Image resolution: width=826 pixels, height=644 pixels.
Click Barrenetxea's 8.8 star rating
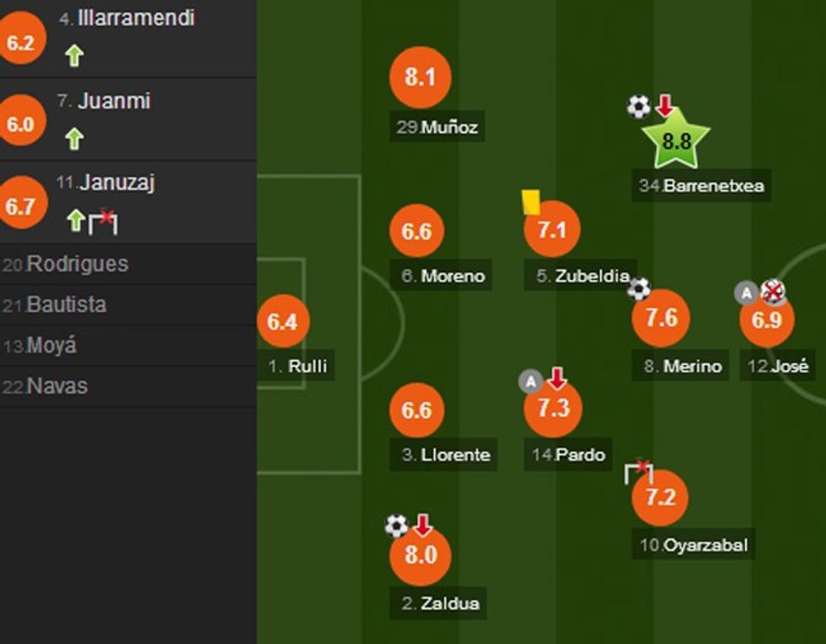click(x=676, y=141)
